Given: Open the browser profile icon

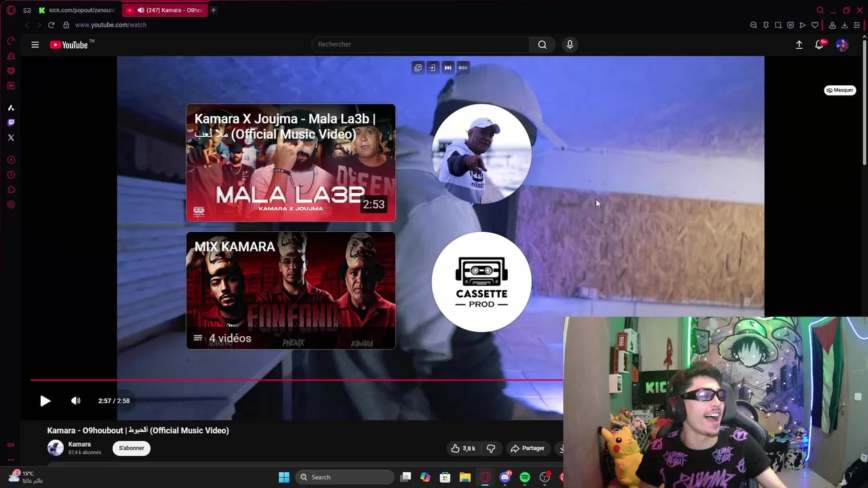Looking at the screenshot, I should click(x=832, y=25).
